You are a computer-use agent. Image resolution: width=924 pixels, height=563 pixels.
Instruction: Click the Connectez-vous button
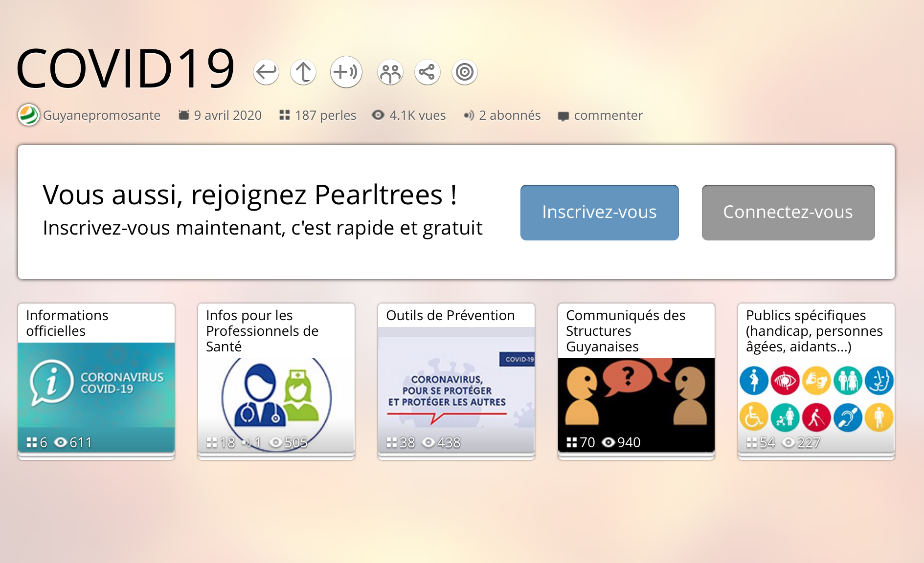pyautogui.click(x=789, y=212)
